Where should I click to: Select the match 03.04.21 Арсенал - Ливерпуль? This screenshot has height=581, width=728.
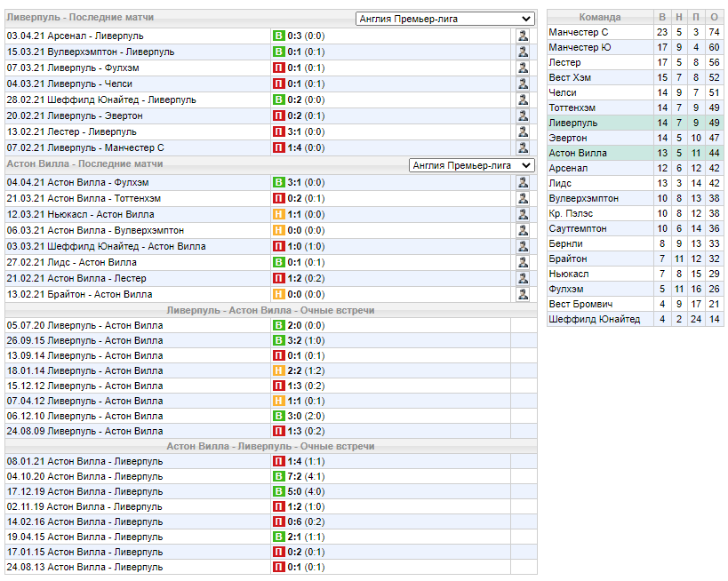76,36
